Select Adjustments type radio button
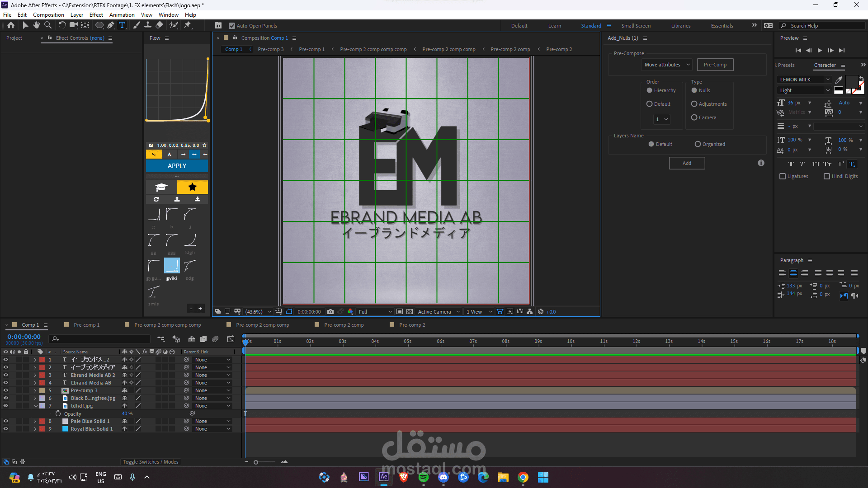This screenshot has width=868, height=488. 694,104
